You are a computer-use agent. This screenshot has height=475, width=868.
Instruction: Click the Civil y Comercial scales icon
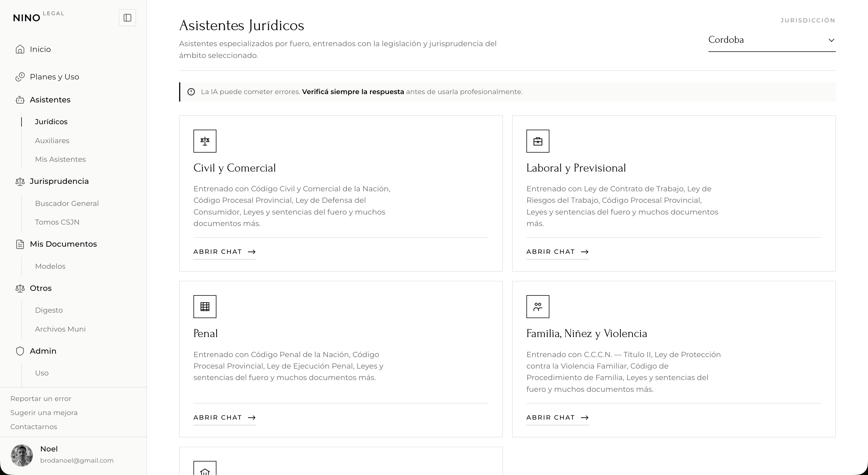[x=205, y=141]
